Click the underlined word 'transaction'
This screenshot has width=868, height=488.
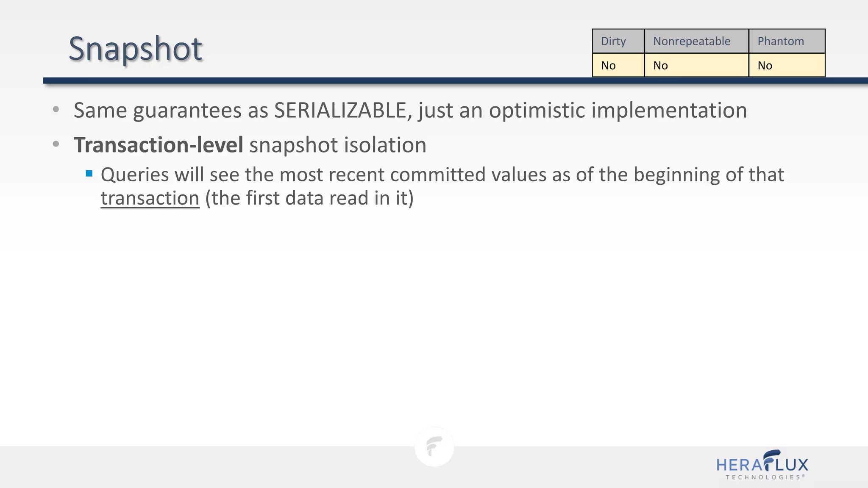point(150,198)
